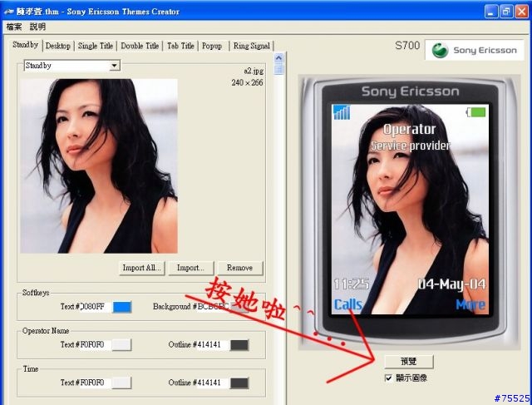
Task: Click the application icon in title bar
Action: pos(9,12)
